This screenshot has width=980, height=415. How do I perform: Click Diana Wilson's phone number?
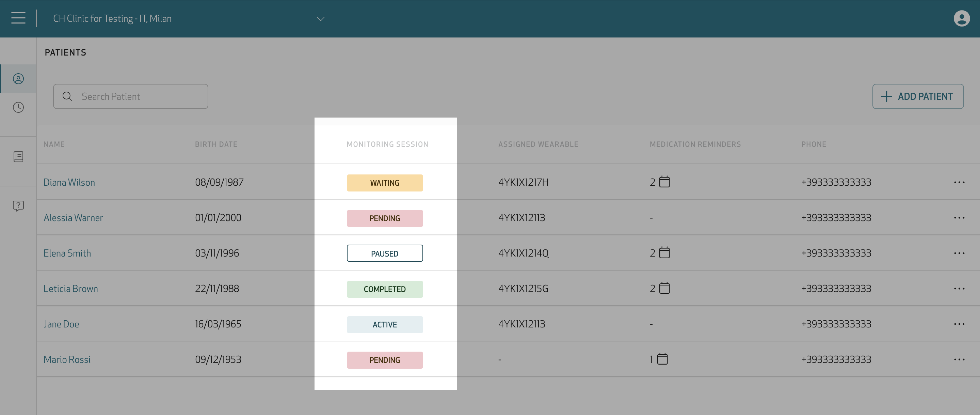pyautogui.click(x=836, y=182)
